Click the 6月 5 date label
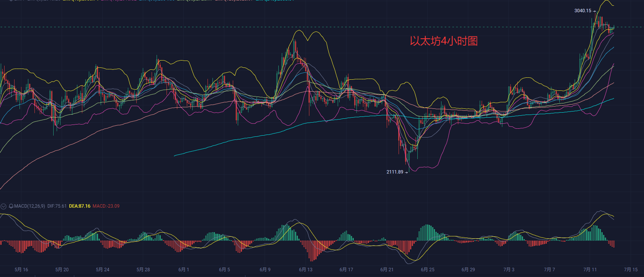 225,270
